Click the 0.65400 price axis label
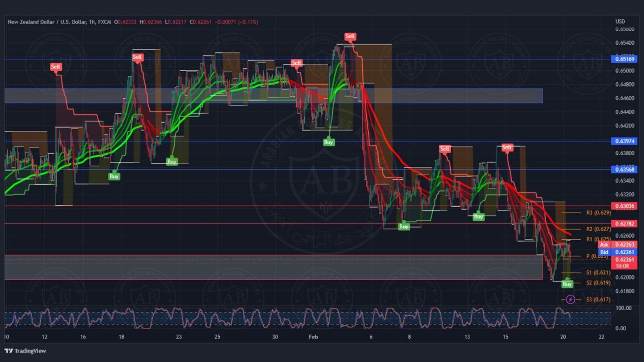Screen dimensions: 644x362 click(x=625, y=43)
